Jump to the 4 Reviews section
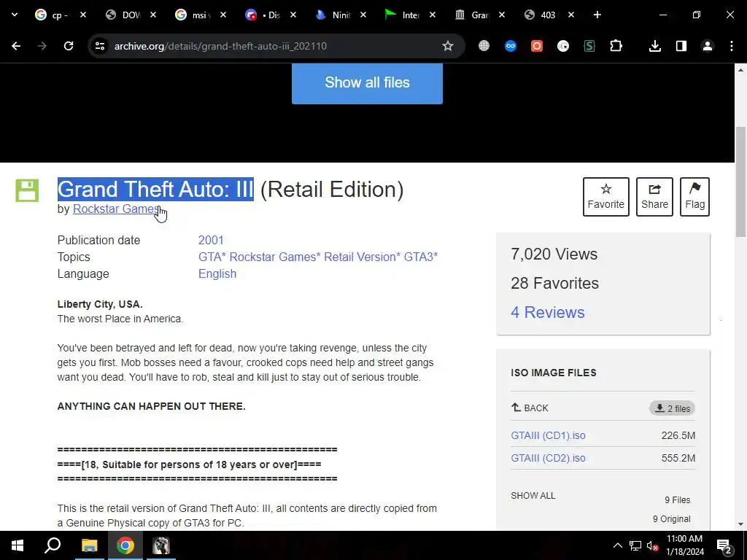 pos(547,312)
